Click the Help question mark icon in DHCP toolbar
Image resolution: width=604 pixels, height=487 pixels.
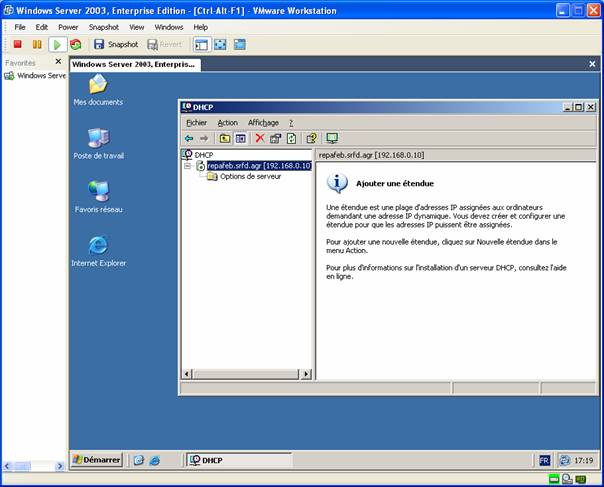pyautogui.click(x=311, y=138)
